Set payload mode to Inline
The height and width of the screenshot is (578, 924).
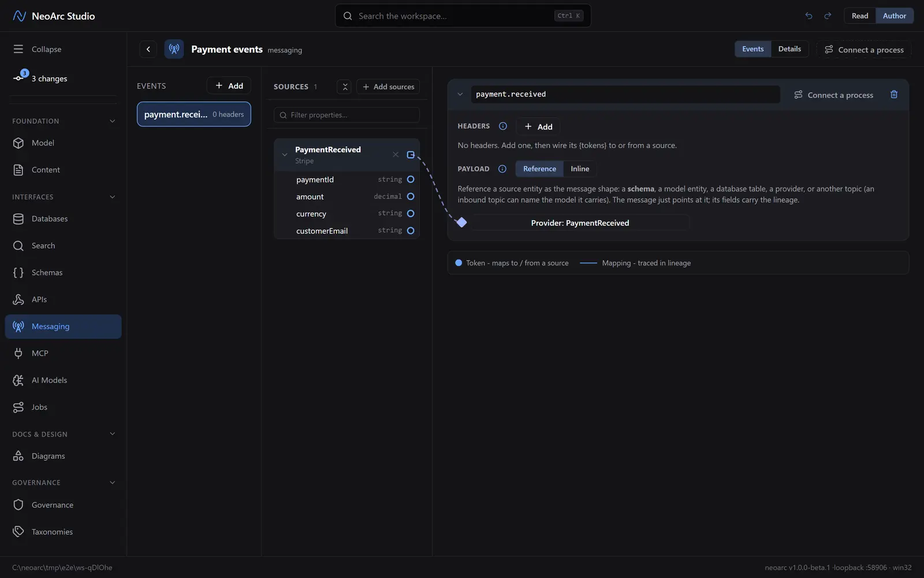(x=580, y=169)
